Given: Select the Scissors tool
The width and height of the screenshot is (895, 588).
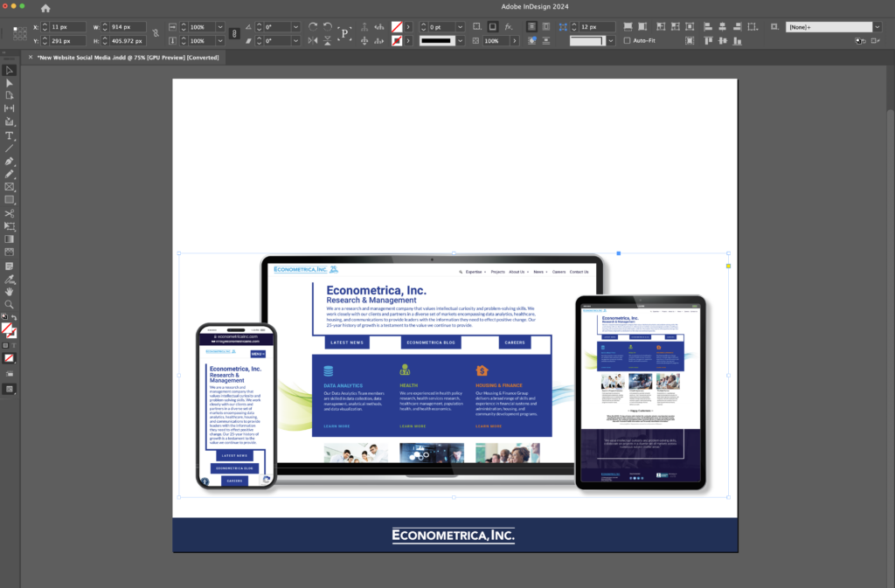Looking at the screenshot, I should click(x=9, y=213).
